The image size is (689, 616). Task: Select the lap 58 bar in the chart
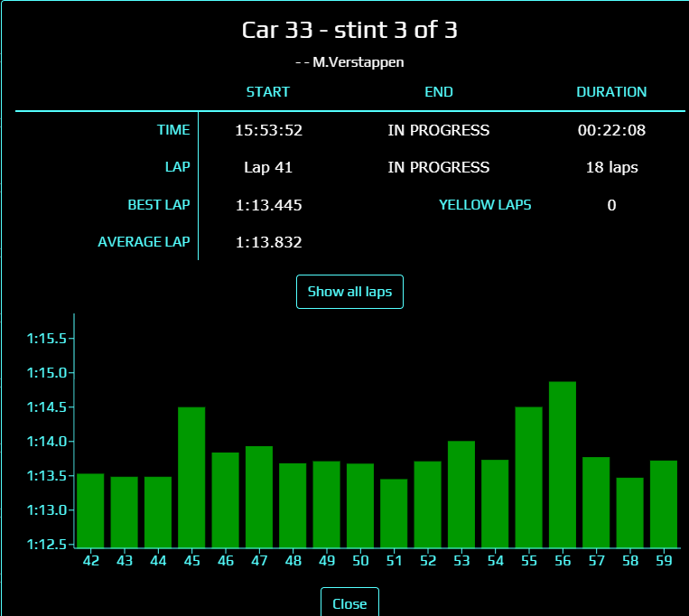click(630, 513)
